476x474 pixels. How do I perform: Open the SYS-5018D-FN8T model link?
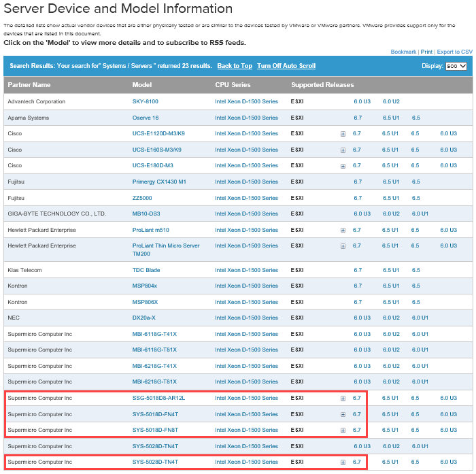tap(155, 430)
